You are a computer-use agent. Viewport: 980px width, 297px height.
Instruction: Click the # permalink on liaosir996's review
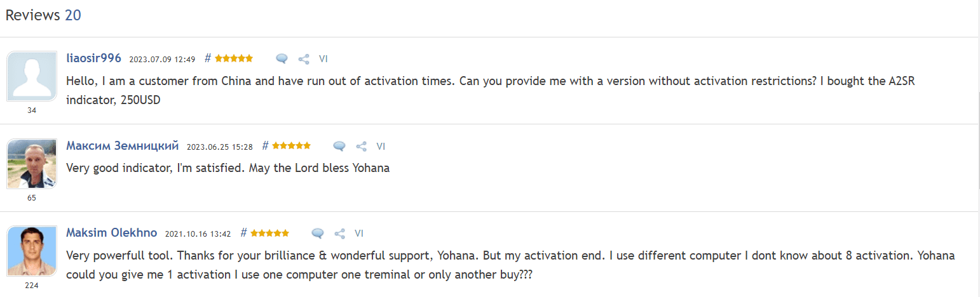point(208,58)
